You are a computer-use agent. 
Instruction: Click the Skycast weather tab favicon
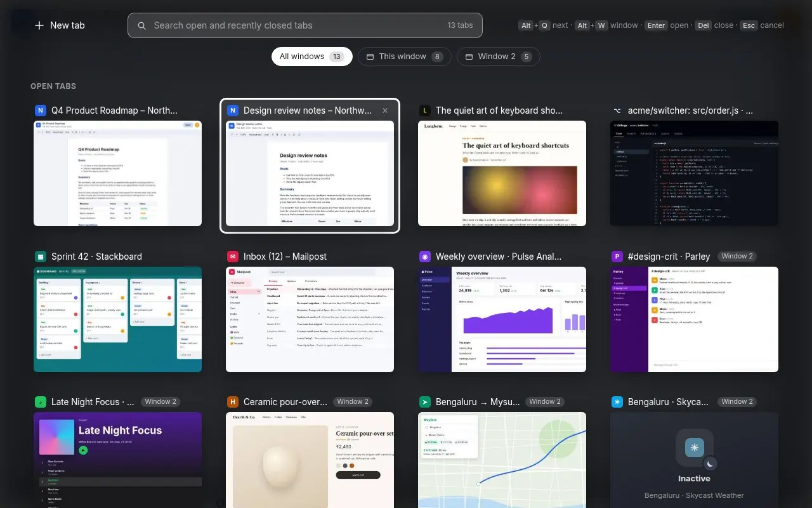tap(617, 402)
